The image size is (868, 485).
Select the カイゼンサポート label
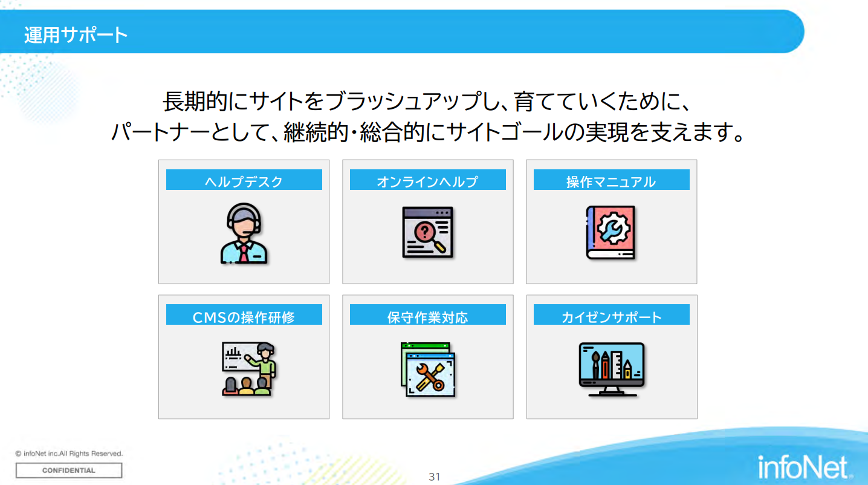[x=612, y=315]
